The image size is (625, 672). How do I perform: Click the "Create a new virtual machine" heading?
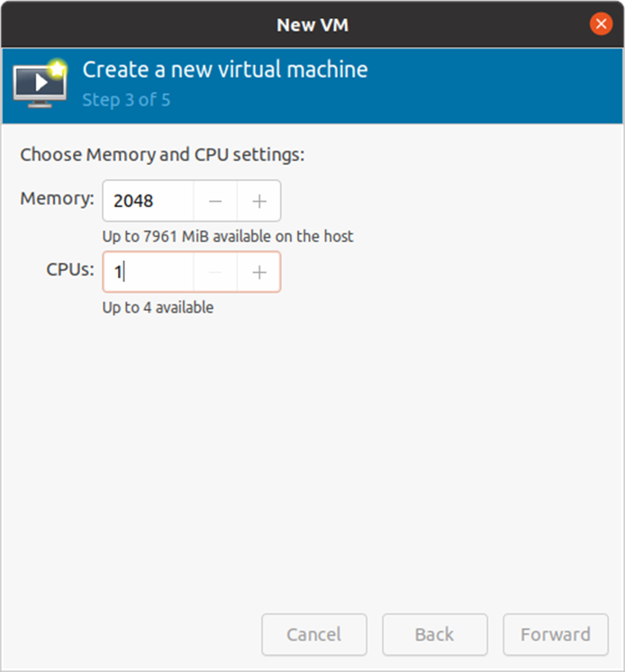[225, 69]
